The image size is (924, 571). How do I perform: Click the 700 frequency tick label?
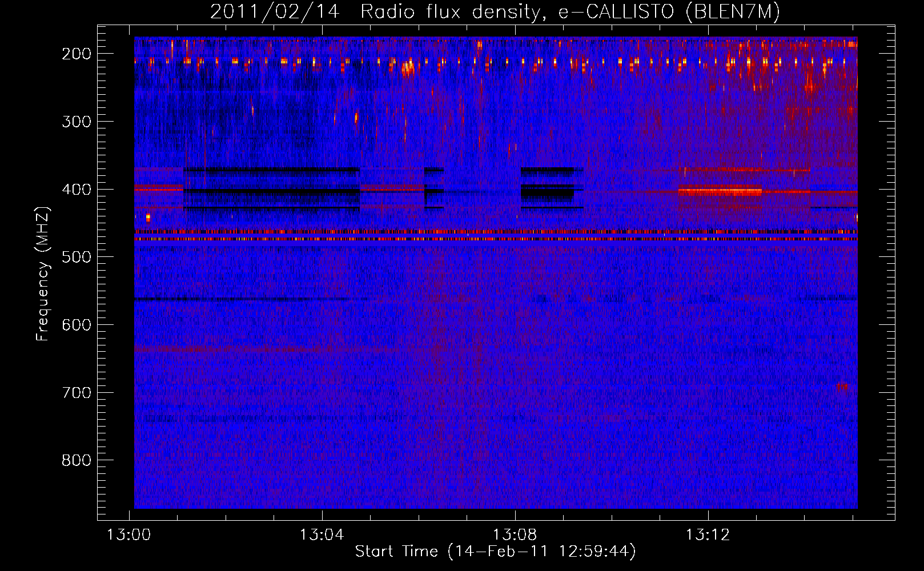coord(76,393)
